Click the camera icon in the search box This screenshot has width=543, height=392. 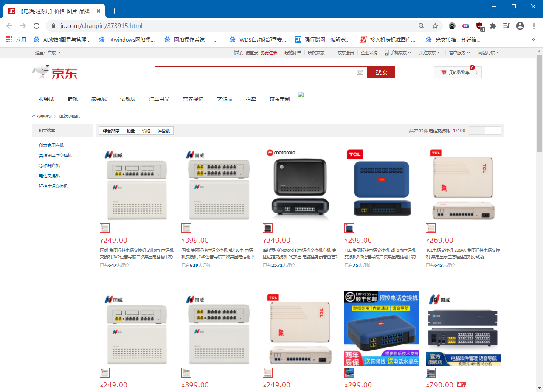click(x=360, y=72)
